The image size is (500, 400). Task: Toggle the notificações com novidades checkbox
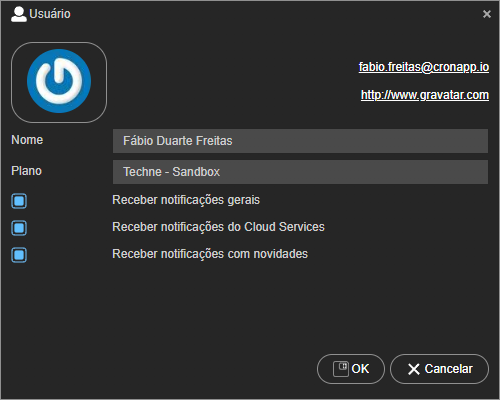coord(19,255)
